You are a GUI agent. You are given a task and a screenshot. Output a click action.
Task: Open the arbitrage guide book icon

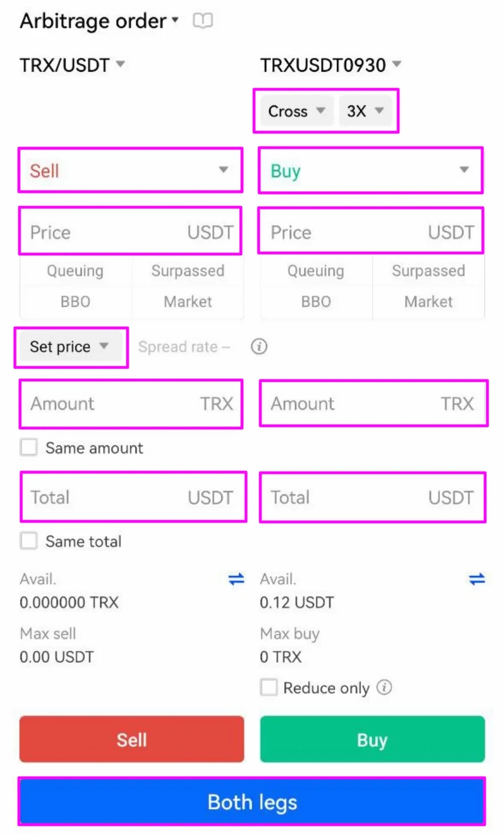coord(203,21)
